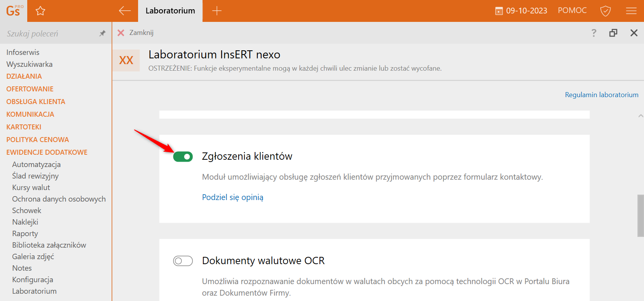Switch to the Laboratorium tab

point(170,11)
